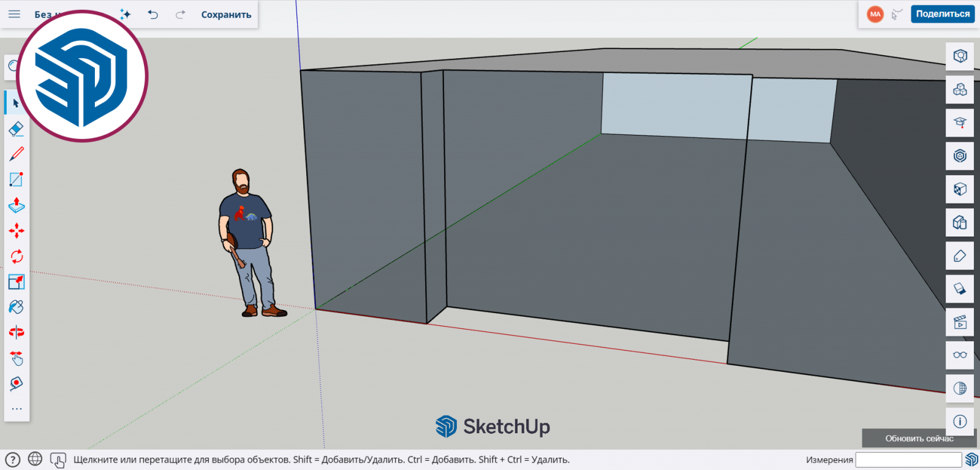Click the pointer hand icon in status bar
This screenshot has width=980, height=470.
tap(58, 460)
